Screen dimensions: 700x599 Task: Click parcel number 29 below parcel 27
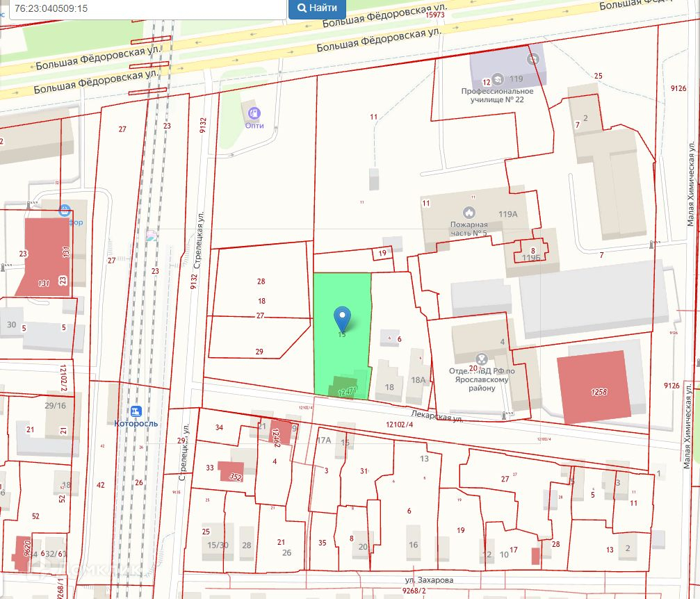[259, 352]
